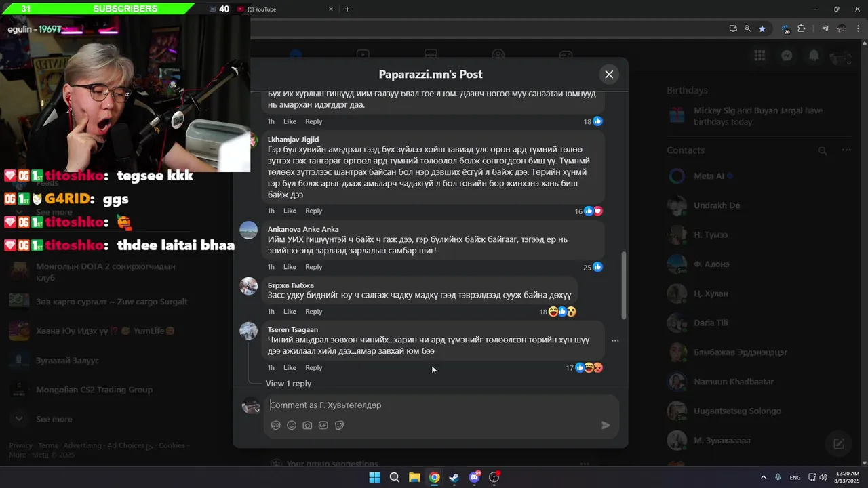Click the comments scrollbar in the post dialog
868x488 pixels.
click(624, 286)
